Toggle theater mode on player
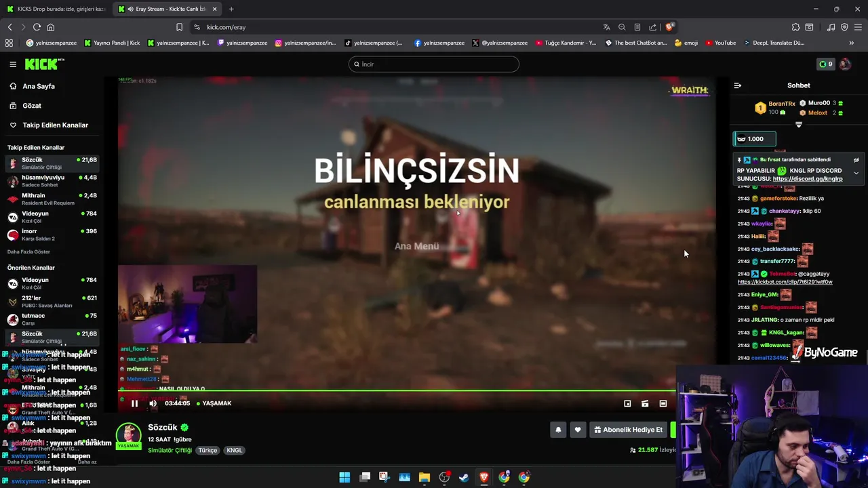868x488 pixels. click(x=663, y=403)
